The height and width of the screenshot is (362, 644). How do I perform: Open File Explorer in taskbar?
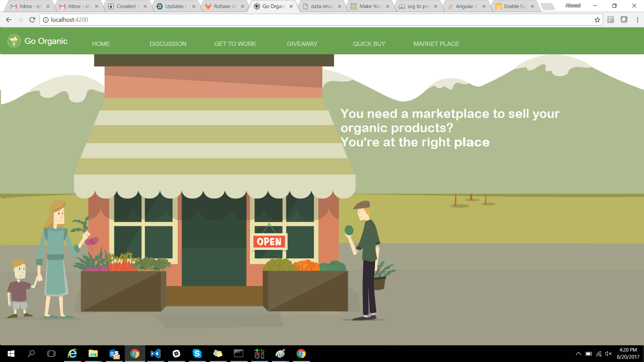[93, 354]
